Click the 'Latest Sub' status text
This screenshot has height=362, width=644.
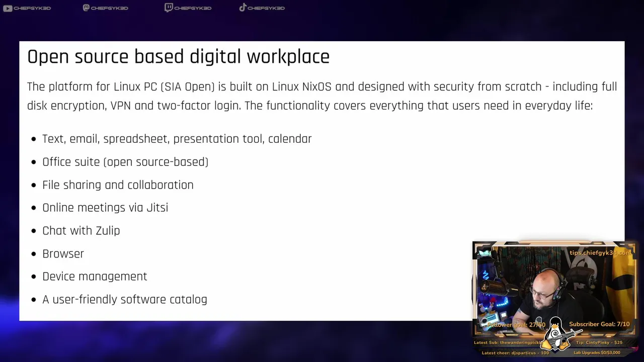point(508,342)
